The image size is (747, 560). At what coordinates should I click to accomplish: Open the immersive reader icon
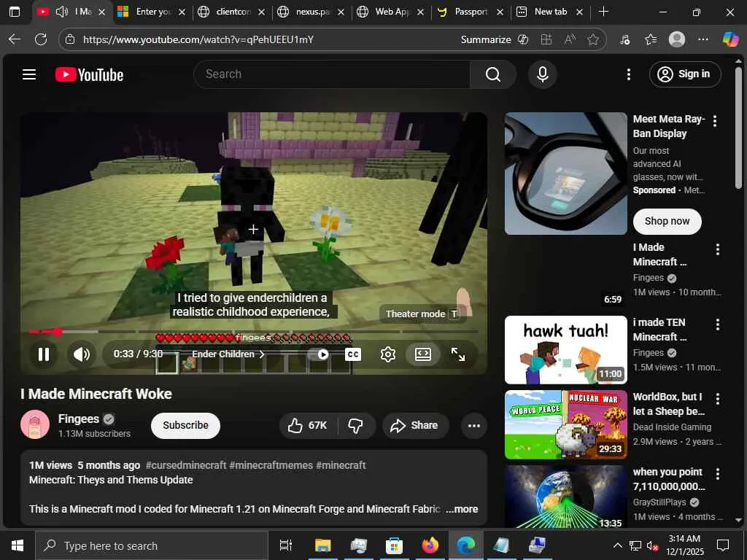click(569, 39)
